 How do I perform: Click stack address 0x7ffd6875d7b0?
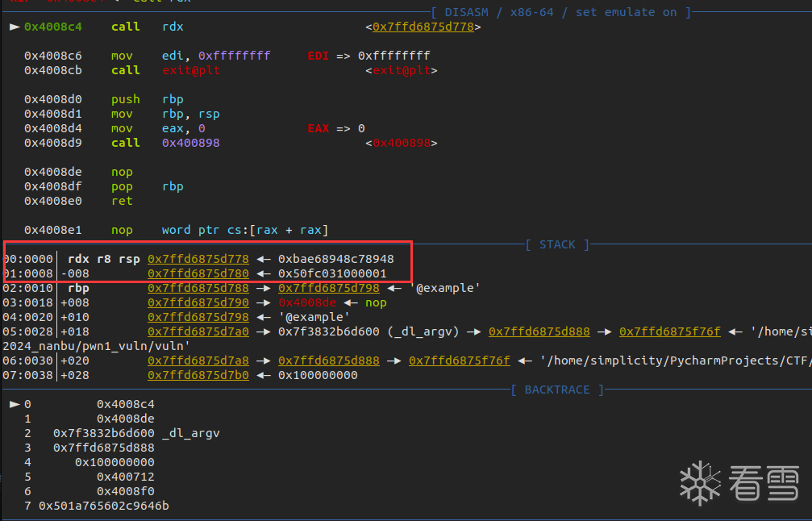point(198,375)
